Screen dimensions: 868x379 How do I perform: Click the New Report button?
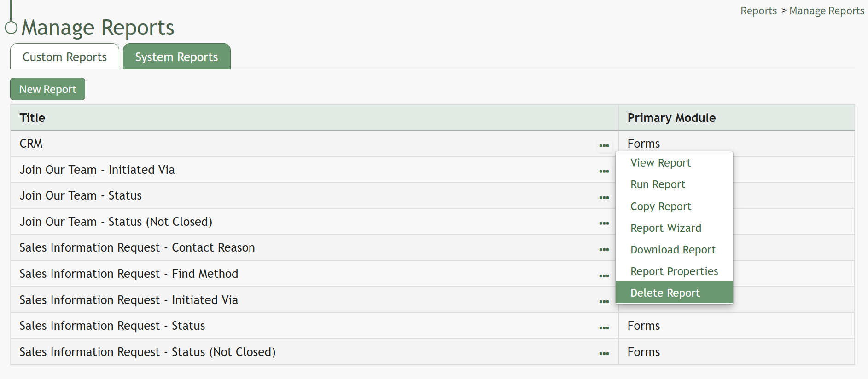tap(48, 89)
